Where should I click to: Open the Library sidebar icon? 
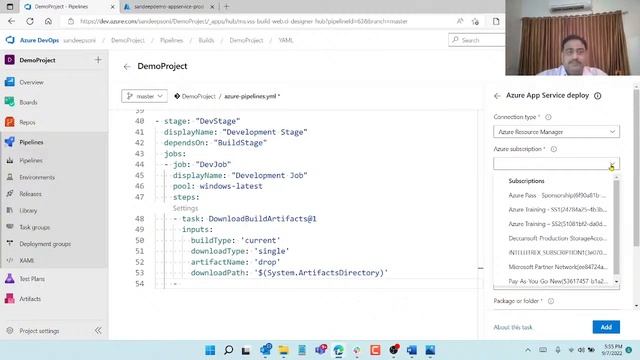(x=10, y=210)
